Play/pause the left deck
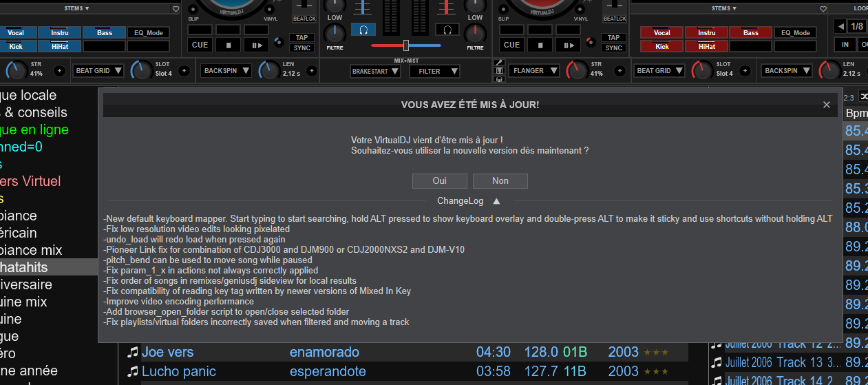Screen dimensions: 868x385 256,45
